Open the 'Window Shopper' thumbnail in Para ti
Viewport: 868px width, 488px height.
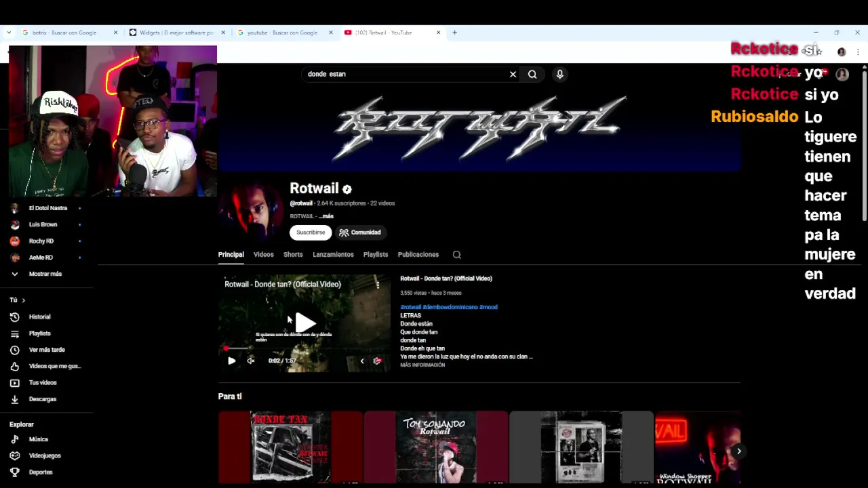coord(697,447)
